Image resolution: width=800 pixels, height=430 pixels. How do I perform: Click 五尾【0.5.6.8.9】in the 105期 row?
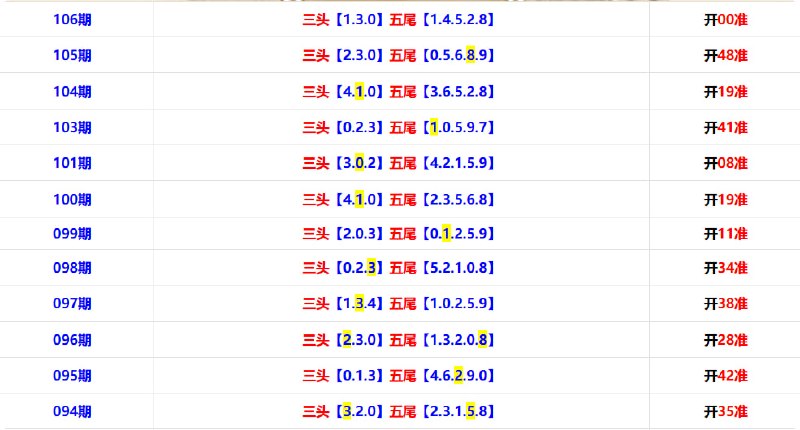(x=442, y=55)
